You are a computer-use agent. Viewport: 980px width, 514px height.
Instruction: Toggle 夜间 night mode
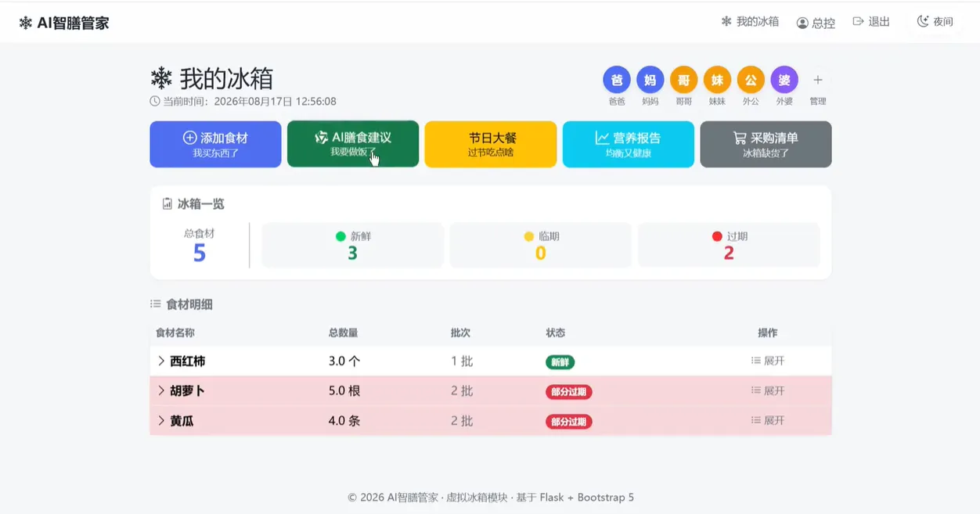pos(935,22)
